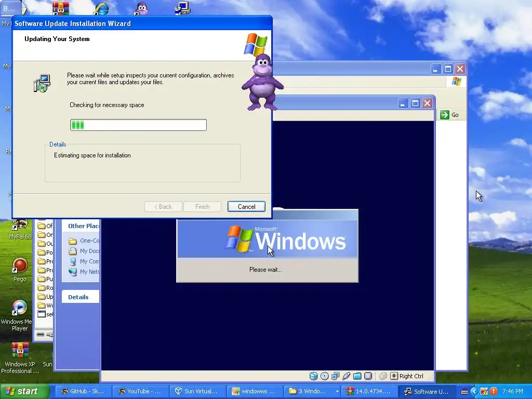
Task: Close the browser window behind the wizard
Action: 460,69
